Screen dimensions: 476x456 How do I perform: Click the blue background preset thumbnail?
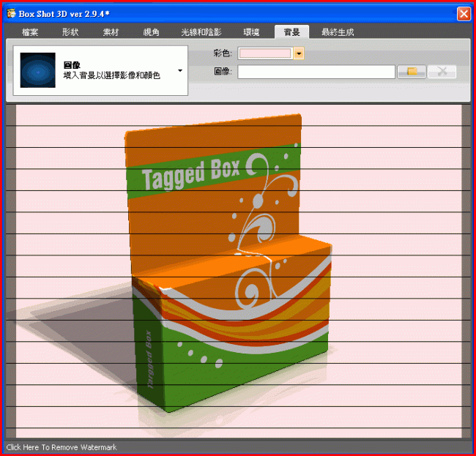38,70
